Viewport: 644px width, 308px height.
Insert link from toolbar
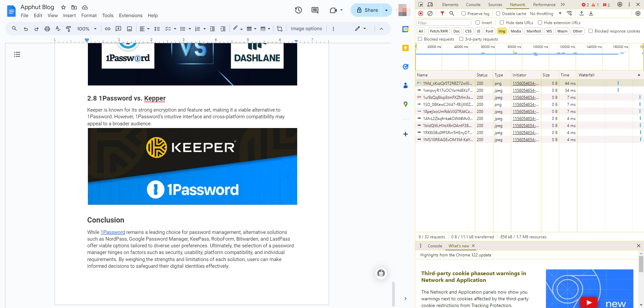tap(107, 29)
